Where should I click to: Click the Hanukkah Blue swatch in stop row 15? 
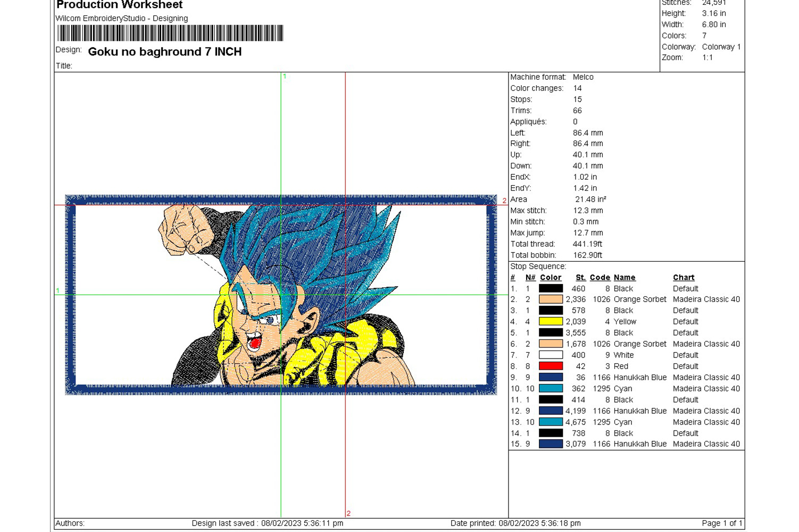(x=551, y=444)
